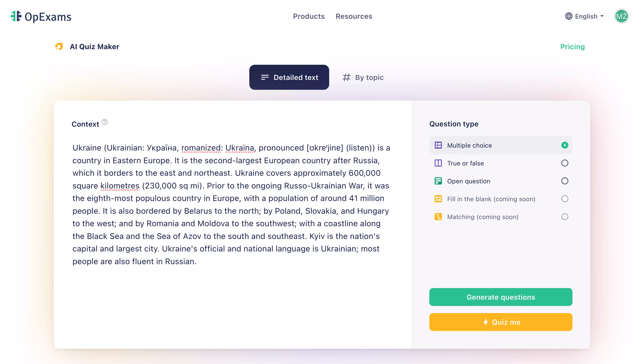The height and width of the screenshot is (364, 644).
Task: Click the Context help question mark
Action: (x=105, y=122)
